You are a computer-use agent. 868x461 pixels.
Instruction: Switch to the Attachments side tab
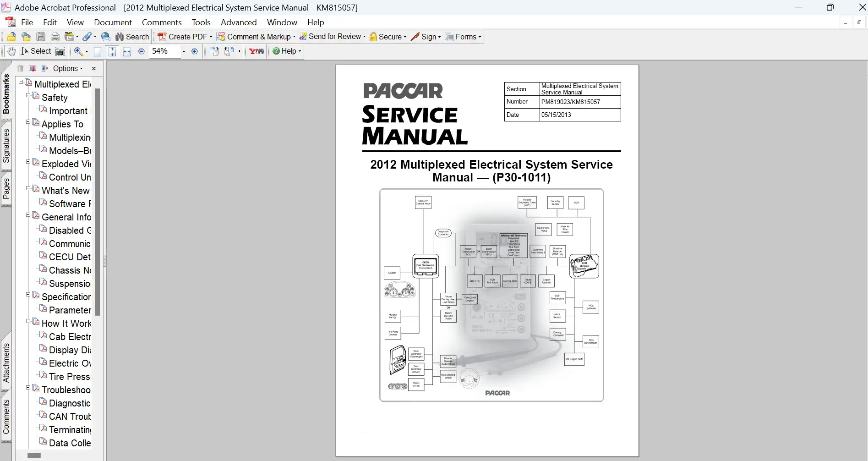click(6, 362)
